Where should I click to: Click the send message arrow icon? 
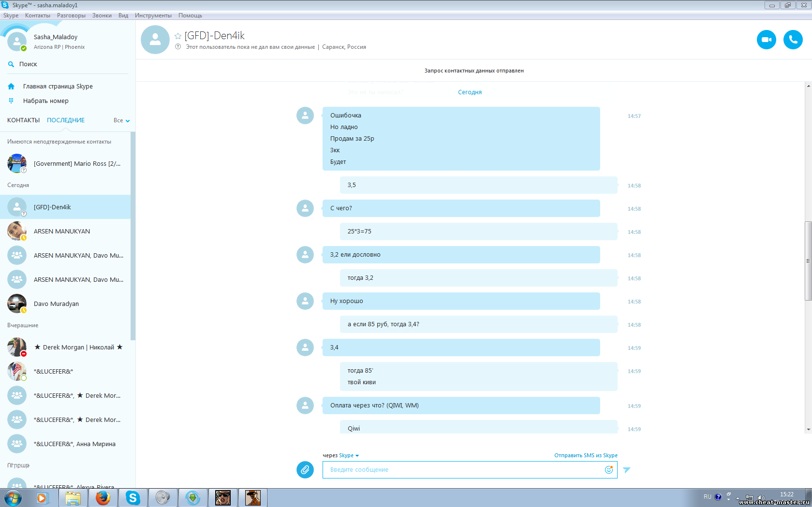click(627, 470)
